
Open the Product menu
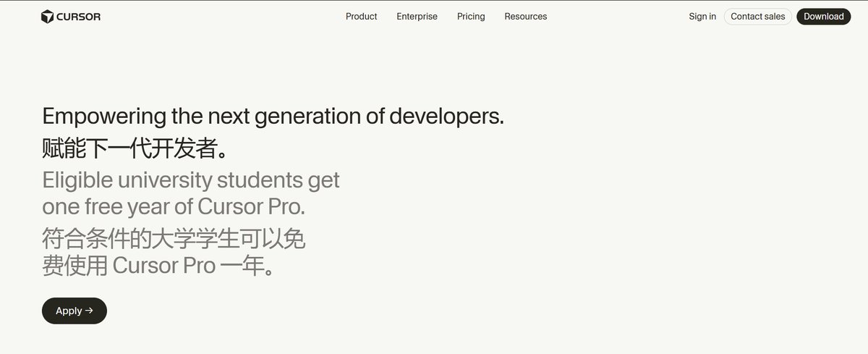(361, 17)
